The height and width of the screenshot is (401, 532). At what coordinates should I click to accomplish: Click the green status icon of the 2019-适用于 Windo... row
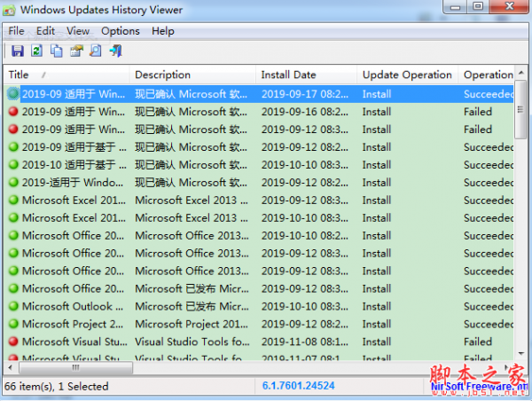(13, 183)
